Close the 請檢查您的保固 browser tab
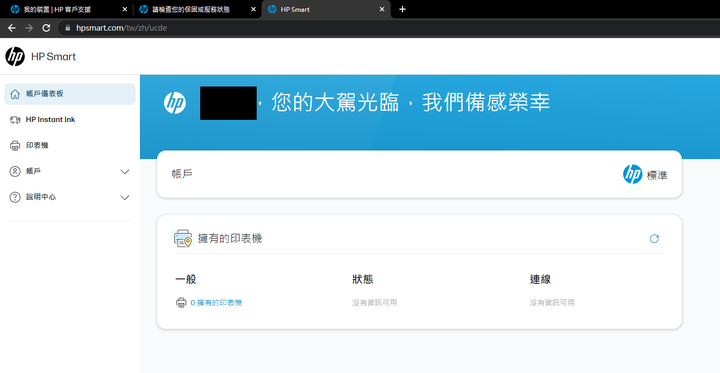The image size is (720, 373). pos(253,9)
